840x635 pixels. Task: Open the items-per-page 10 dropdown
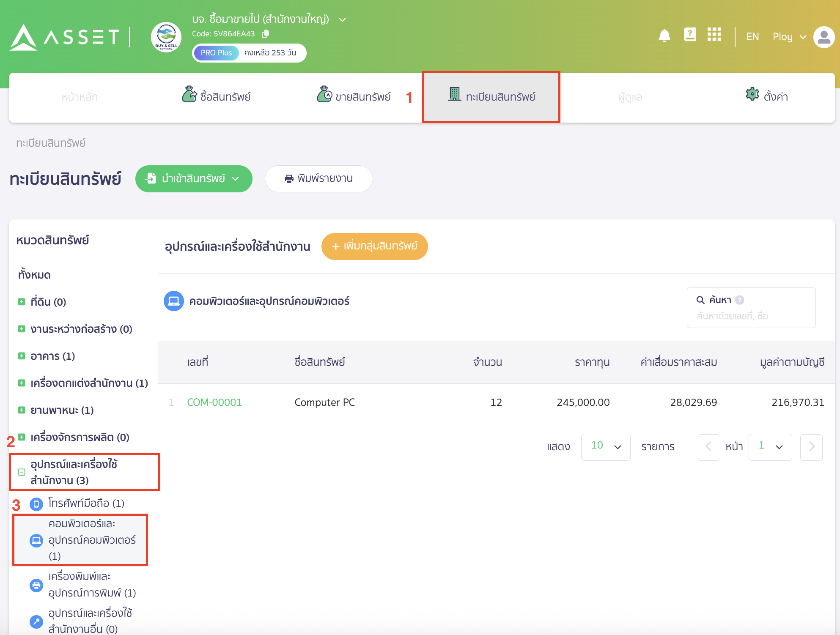[x=605, y=447]
